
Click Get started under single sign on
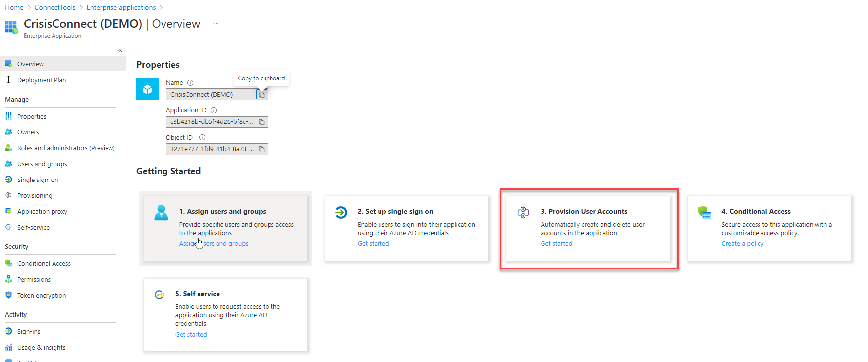[x=374, y=243]
